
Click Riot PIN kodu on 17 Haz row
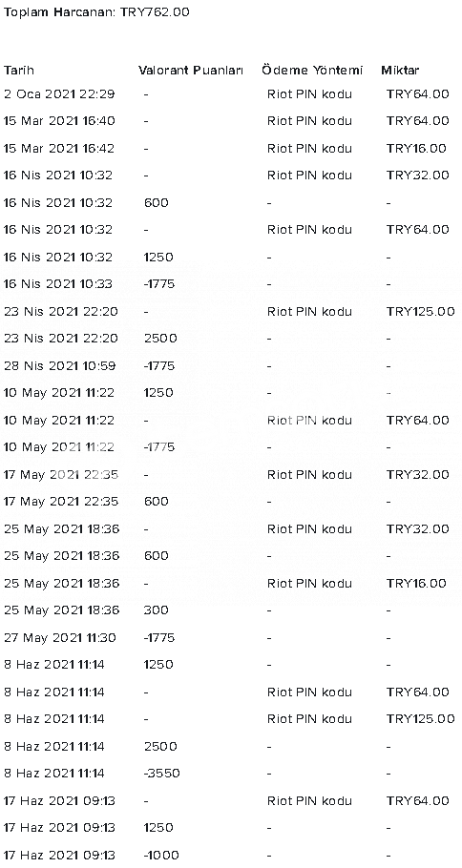tap(309, 800)
